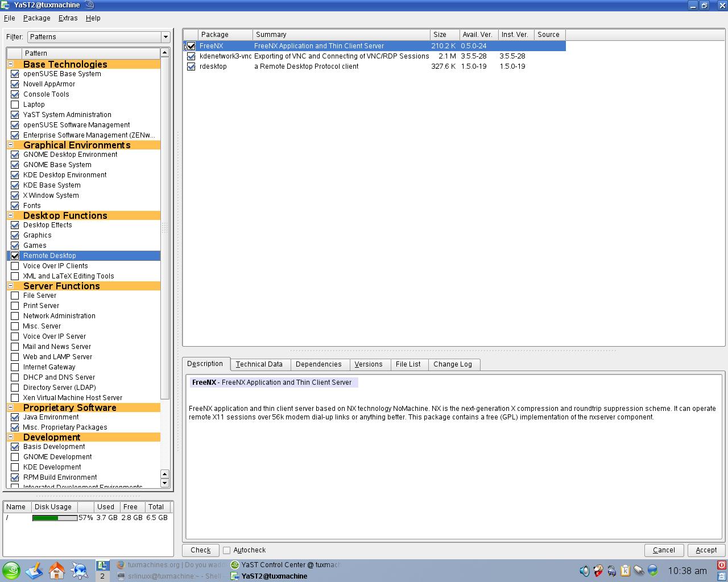Check the KDE Development pattern checkbox
The image size is (728, 582).
point(15,467)
